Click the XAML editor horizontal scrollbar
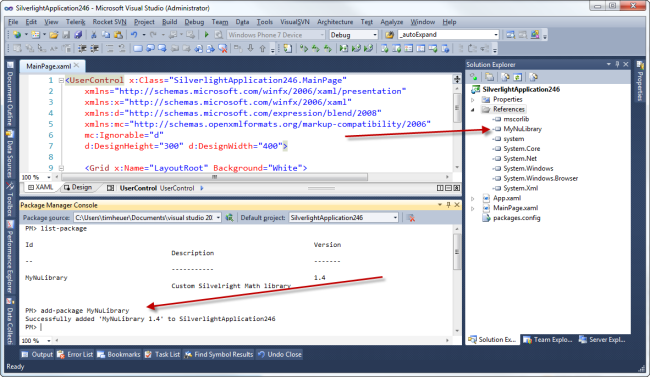Viewport: 650px width, 377px height. pyautogui.click(x=214, y=177)
